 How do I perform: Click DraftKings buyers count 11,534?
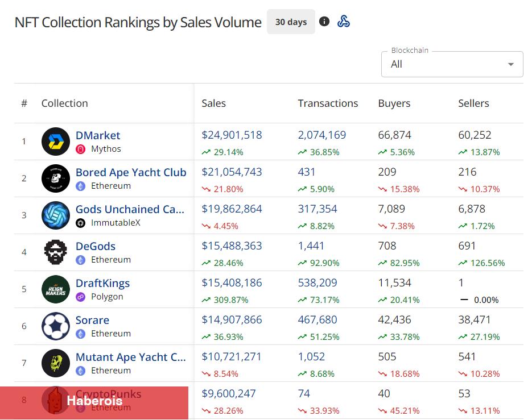point(394,283)
